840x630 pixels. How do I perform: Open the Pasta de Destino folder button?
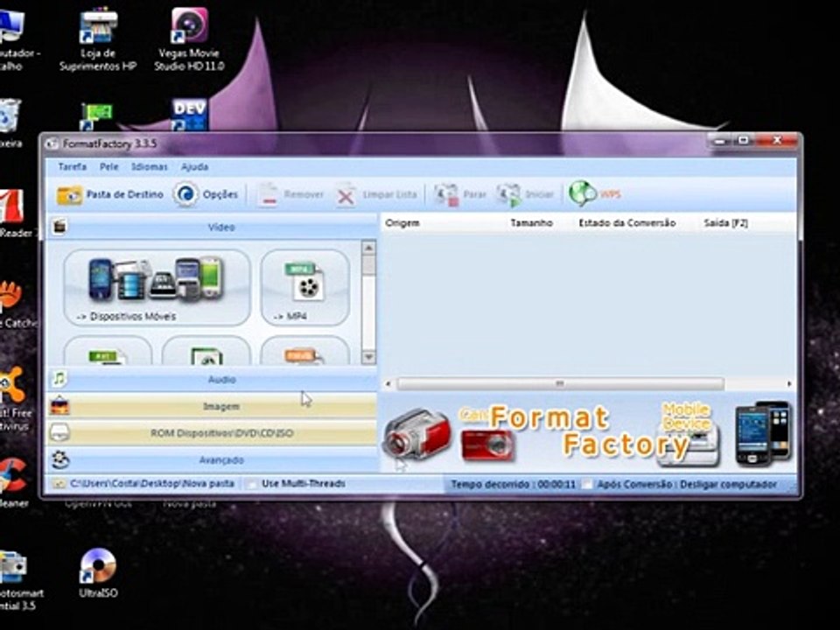(x=110, y=194)
